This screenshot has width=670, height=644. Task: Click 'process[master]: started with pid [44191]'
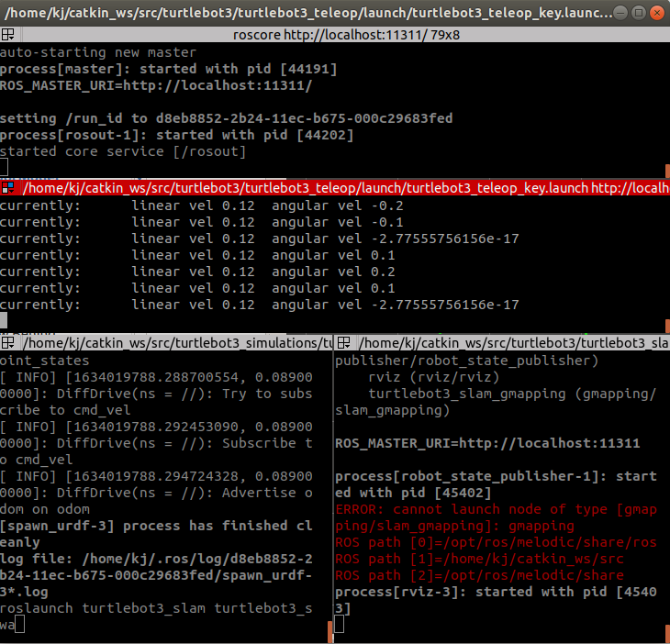tap(168, 69)
